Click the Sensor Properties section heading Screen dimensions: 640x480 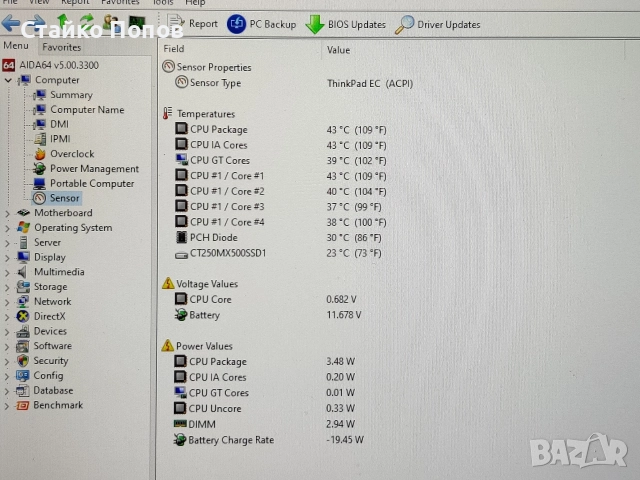click(207, 67)
